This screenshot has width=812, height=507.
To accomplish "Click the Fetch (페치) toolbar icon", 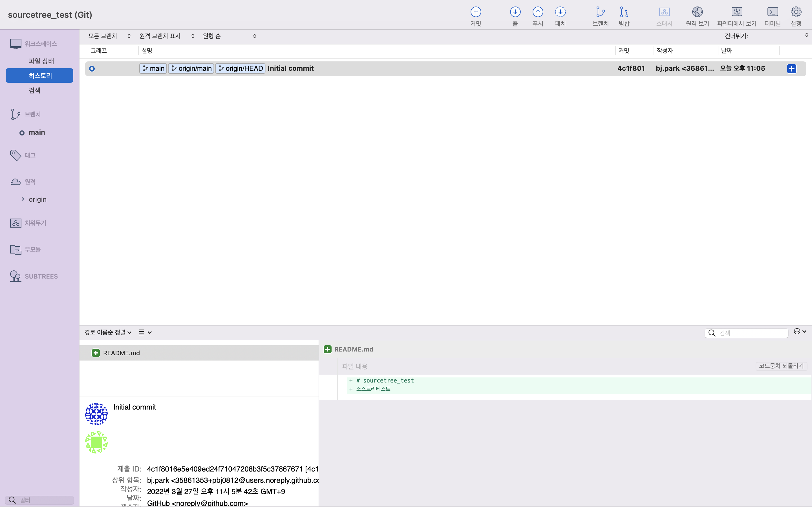I will pyautogui.click(x=560, y=12).
